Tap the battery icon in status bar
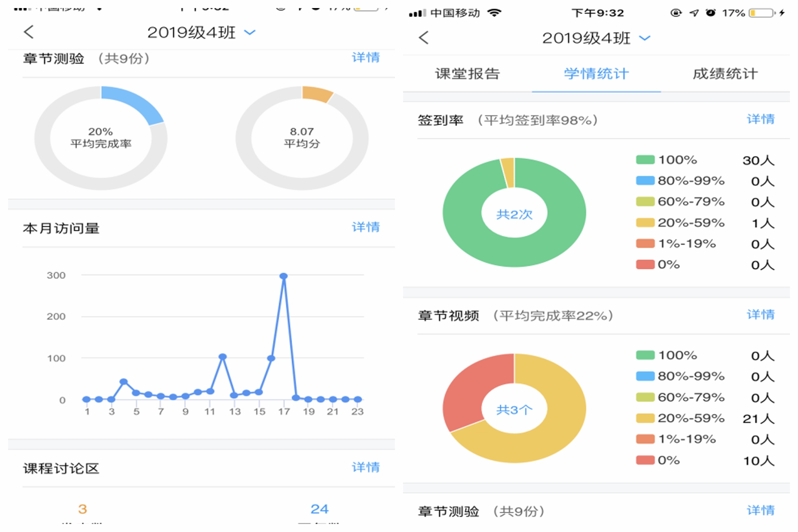This screenshot has height=532, width=798. (x=762, y=13)
